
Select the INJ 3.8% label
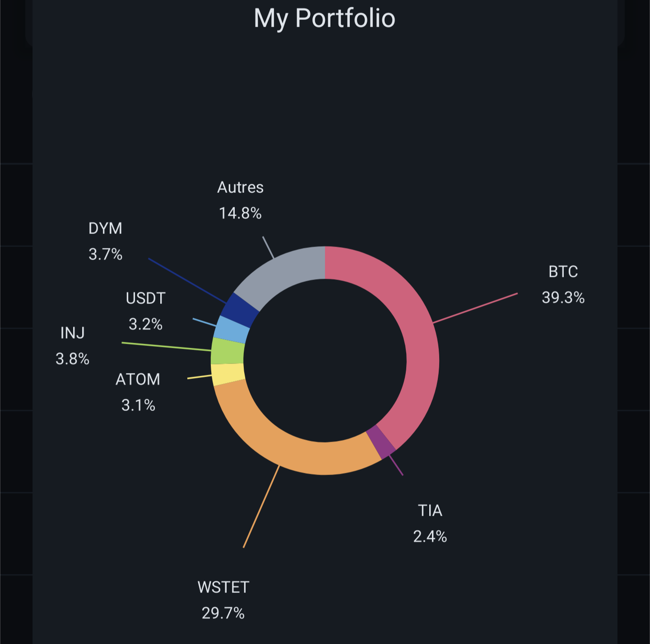click(72, 346)
